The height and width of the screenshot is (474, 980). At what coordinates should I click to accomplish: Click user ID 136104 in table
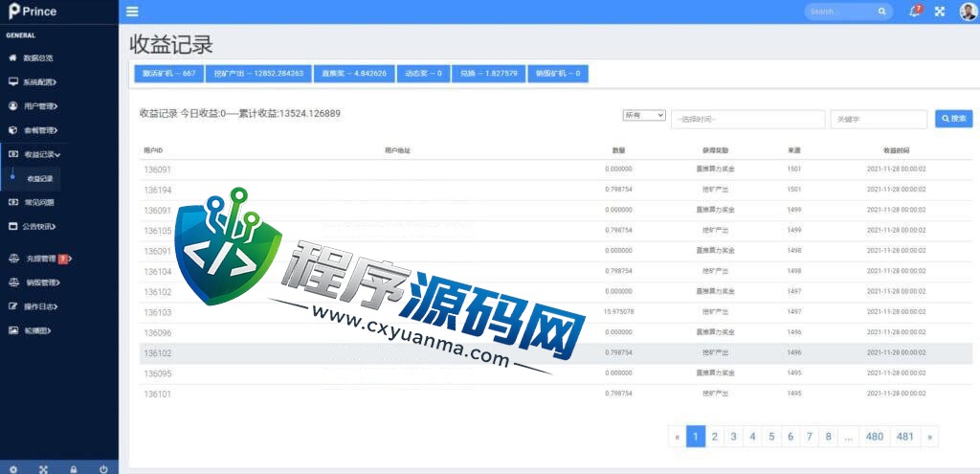point(158,271)
